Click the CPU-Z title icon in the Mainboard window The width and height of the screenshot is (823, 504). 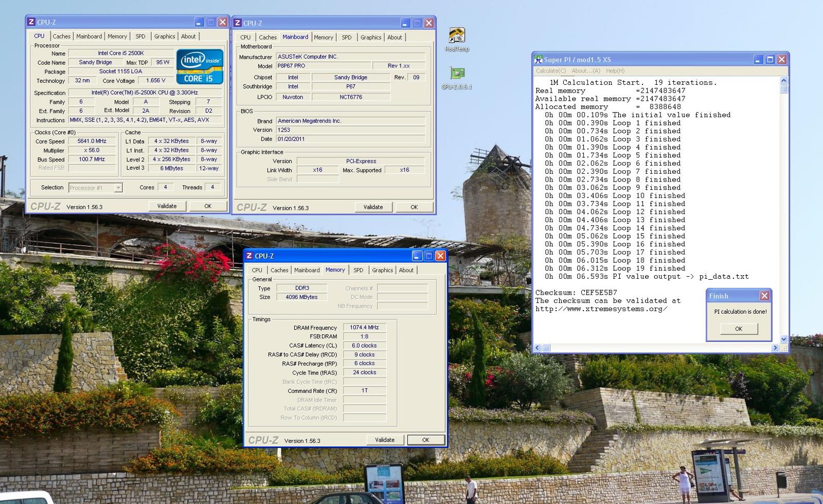[x=238, y=23]
